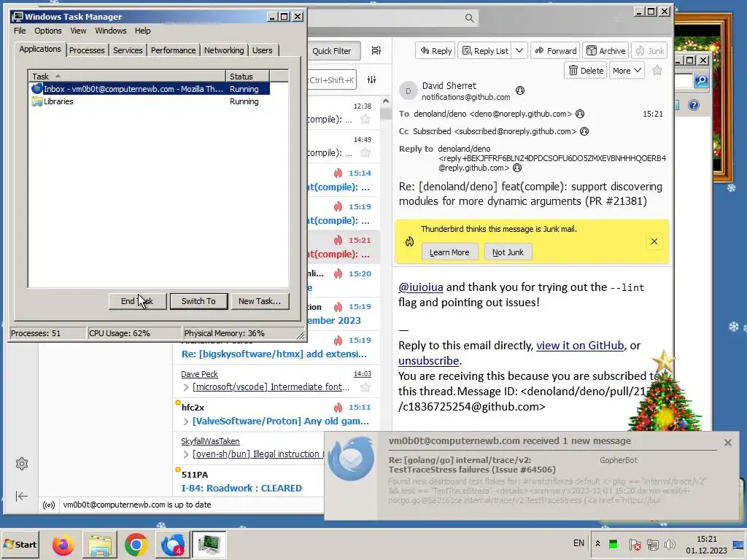Sort tasks by the Status column header
The width and height of the screenshot is (747, 560).
pos(248,76)
